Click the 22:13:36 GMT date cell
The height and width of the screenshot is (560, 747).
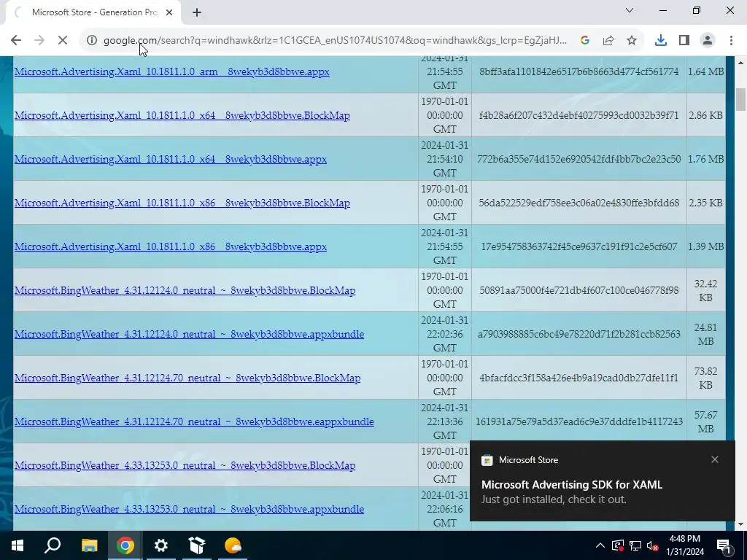pyautogui.click(x=444, y=422)
